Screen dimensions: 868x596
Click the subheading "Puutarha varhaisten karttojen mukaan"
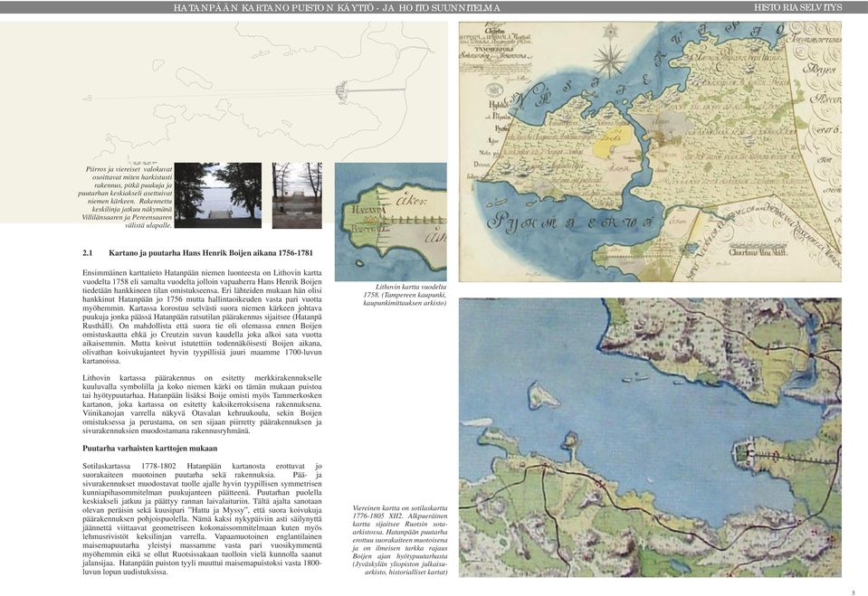click(150, 449)
